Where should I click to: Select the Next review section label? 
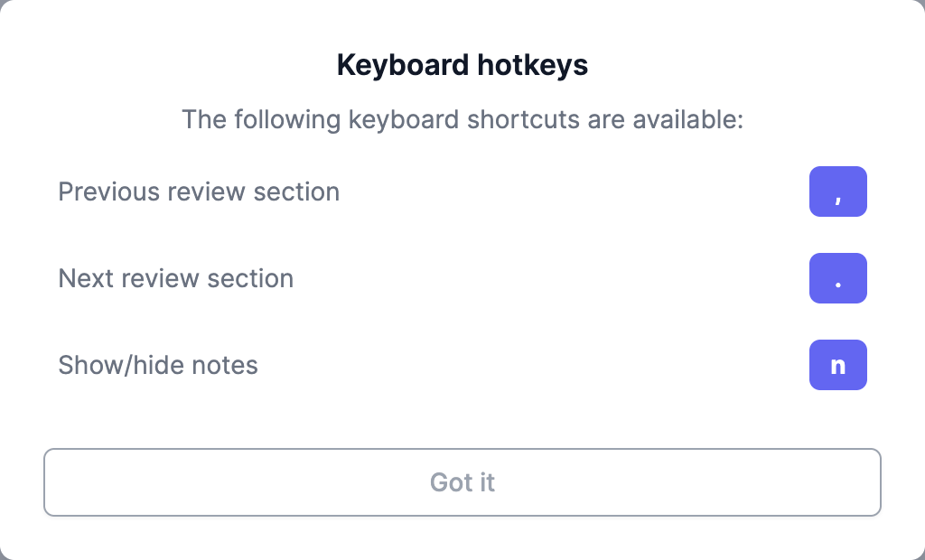pos(175,278)
